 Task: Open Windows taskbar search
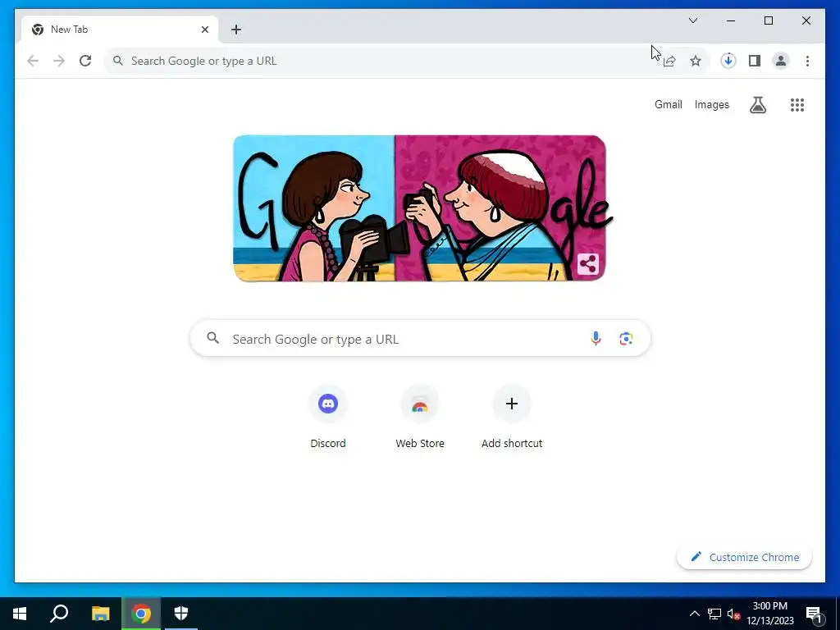[x=59, y=614]
